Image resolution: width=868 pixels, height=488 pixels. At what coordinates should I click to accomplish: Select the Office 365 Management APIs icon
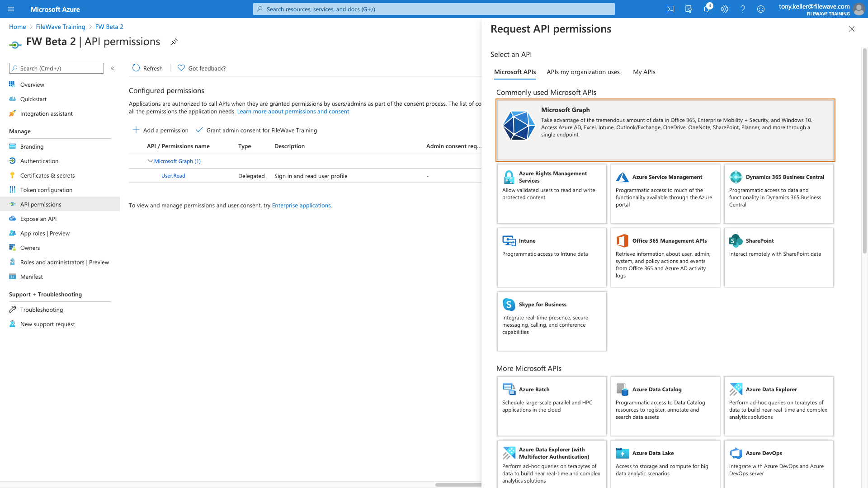tap(622, 241)
